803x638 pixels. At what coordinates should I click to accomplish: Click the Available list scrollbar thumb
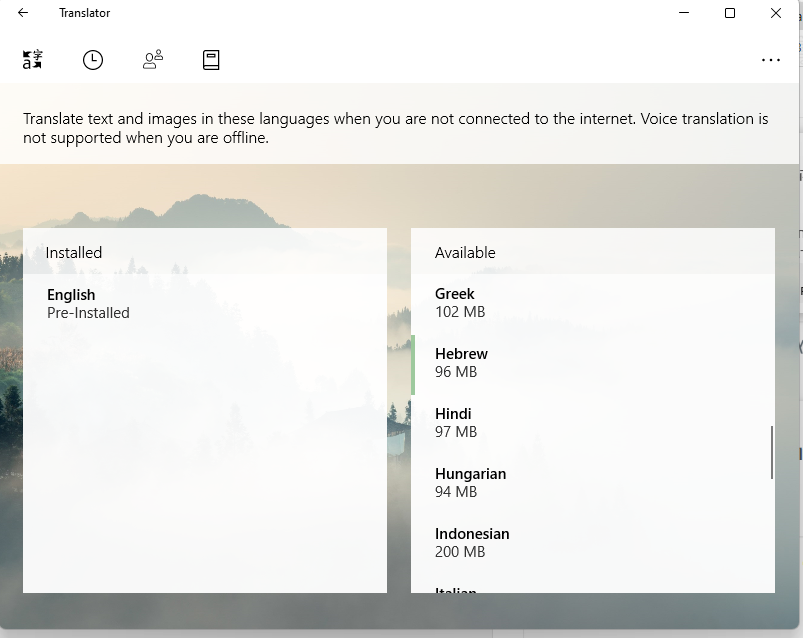[772, 452]
